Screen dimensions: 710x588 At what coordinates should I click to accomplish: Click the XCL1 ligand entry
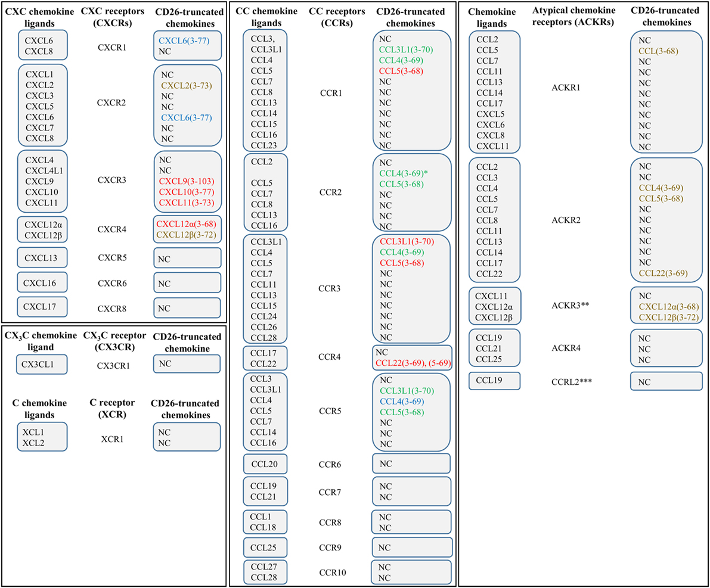[x=33, y=433]
